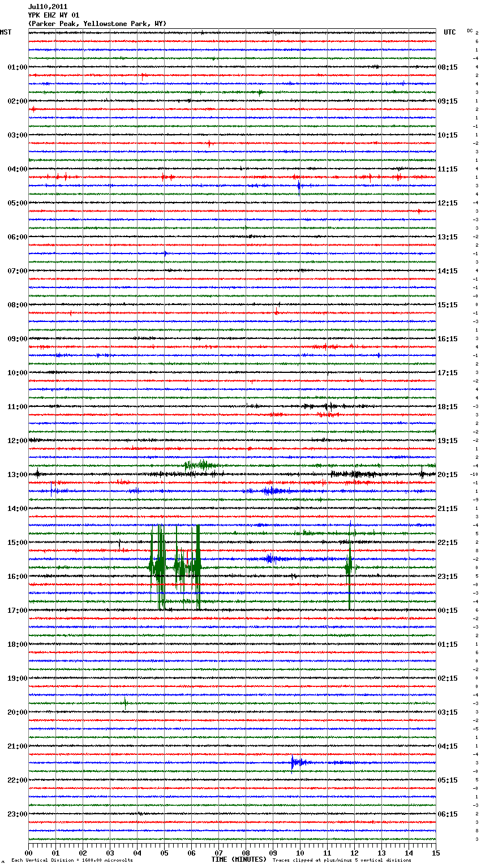Select the 10:00 MST hour label
Viewport: 481px width, 868px height.
point(18,373)
